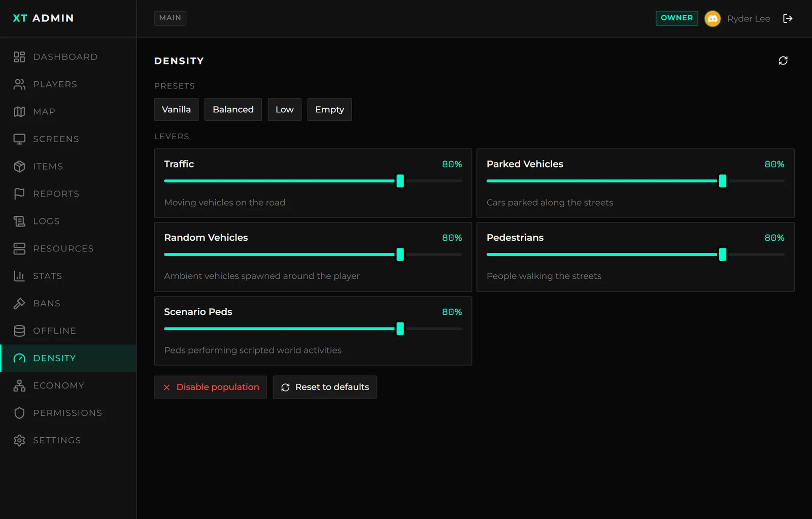The width and height of the screenshot is (812, 519).
Task: Click the PRESETS section label
Action: click(175, 86)
